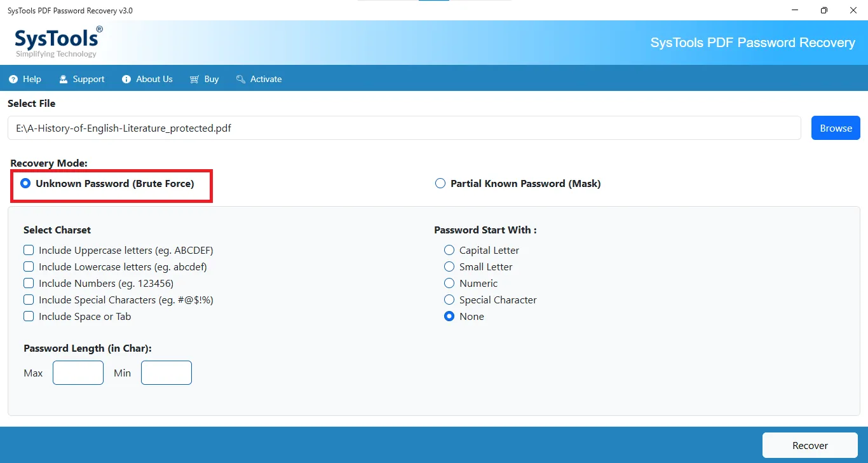Open the Activate menu item

[259, 79]
